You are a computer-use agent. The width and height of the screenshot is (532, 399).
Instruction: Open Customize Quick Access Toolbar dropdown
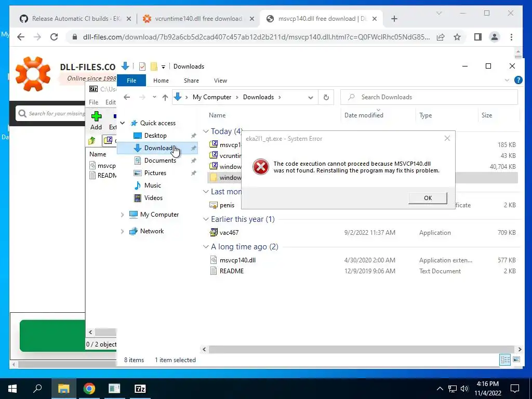[x=163, y=66]
